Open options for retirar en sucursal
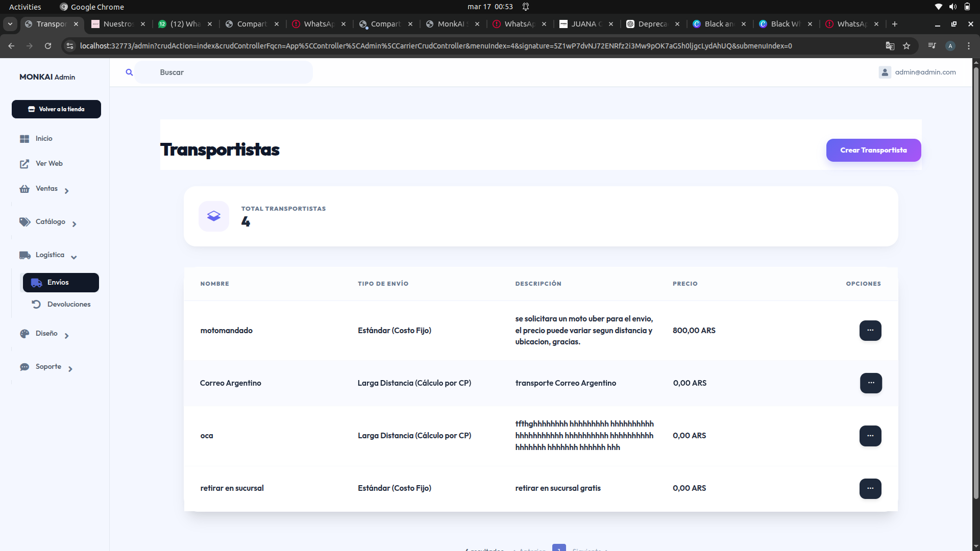The image size is (980, 551). [x=870, y=488]
